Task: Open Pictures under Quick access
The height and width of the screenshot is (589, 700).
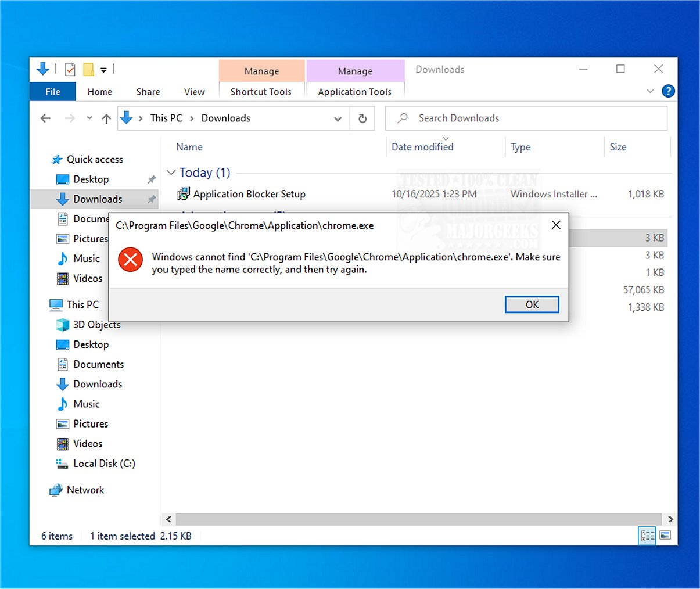Action: pos(90,239)
